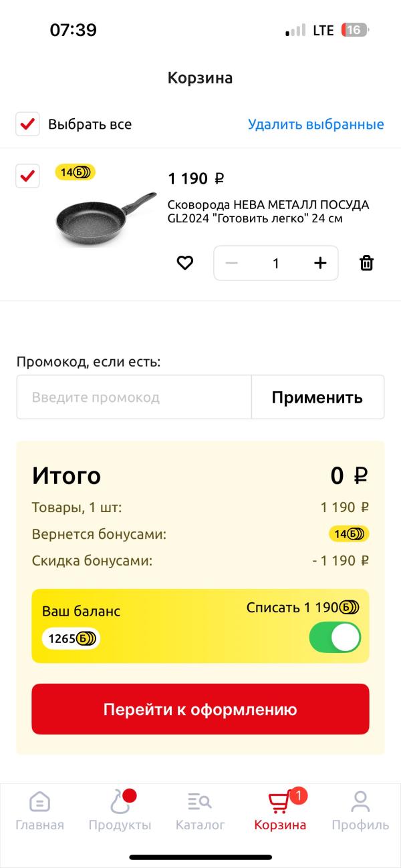Increase quantity with plus button
The height and width of the screenshot is (868, 401).
coord(320,263)
